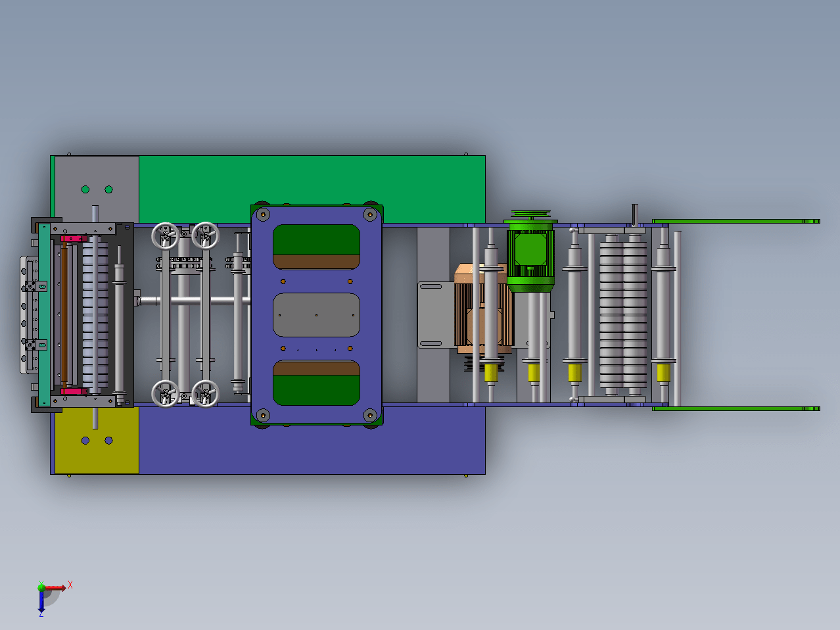
Task: Select the yellow sleeve below the green motor
Action: pyautogui.click(x=534, y=373)
